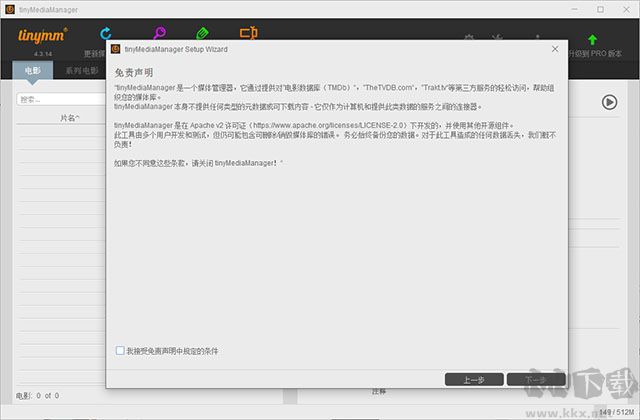The image size is (640, 420).
Task: Click the orange rename icon in toolbar
Action: (248, 34)
